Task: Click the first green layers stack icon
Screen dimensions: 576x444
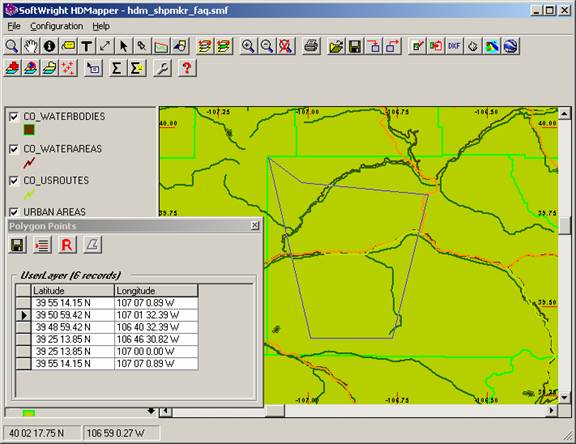Action: click(x=205, y=46)
